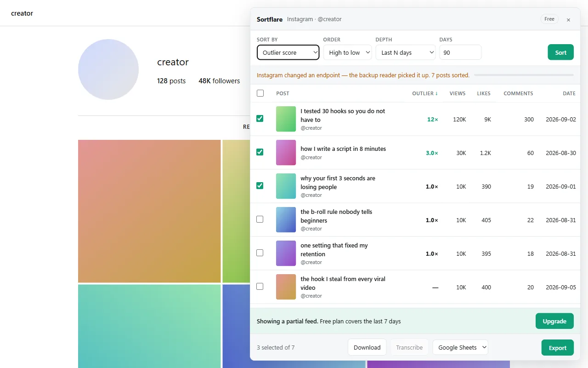Click the sorting progress bar
Screen dimensions: 588x368
(x=524, y=75)
